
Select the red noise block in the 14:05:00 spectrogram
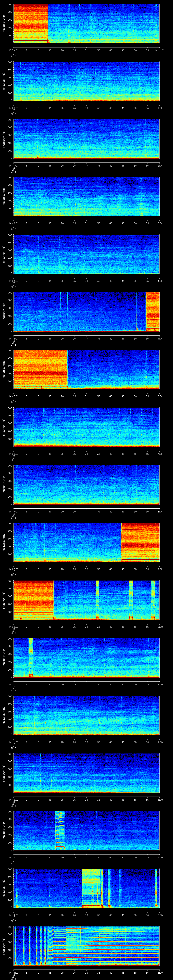coord(40,369)
